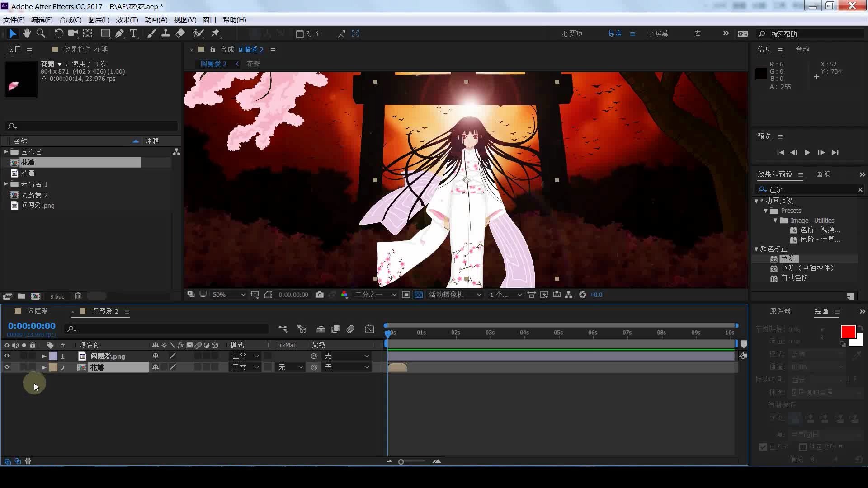Reset exposure icon in viewer
The width and height of the screenshot is (868, 488).
(x=582, y=295)
